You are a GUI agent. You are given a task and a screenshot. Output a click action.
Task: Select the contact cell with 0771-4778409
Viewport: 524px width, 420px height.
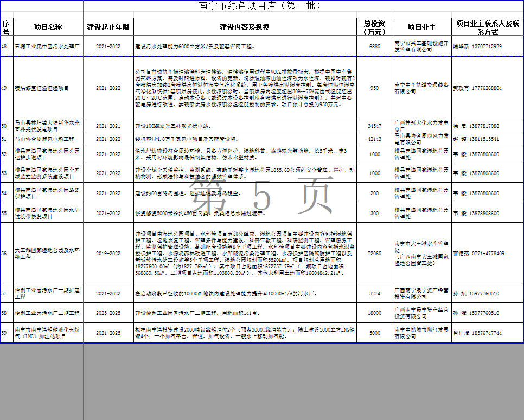[487, 254]
